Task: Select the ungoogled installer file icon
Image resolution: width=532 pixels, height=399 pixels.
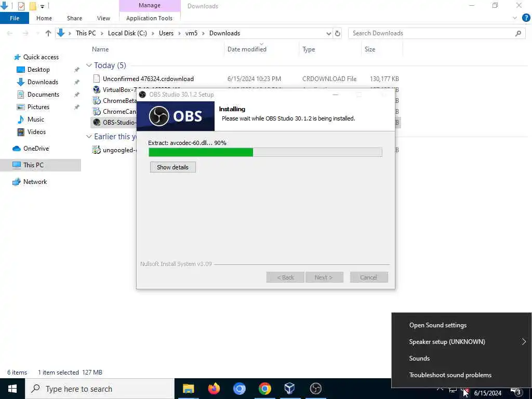Action: click(x=97, y=150)
